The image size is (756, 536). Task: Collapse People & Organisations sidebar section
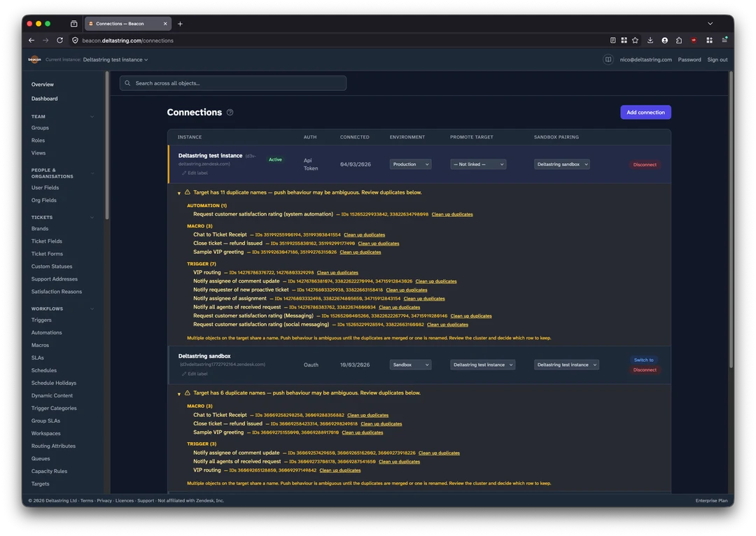tap(92, 173)
